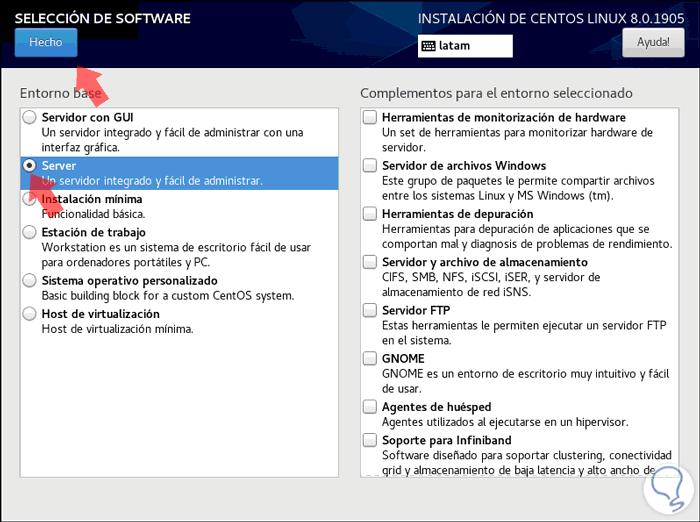Screen dimensions: 700x522
Task: Click 'Agentes utilizados al ejecutarse en un hipervisor.'
Action: click(x=505, y=422)
